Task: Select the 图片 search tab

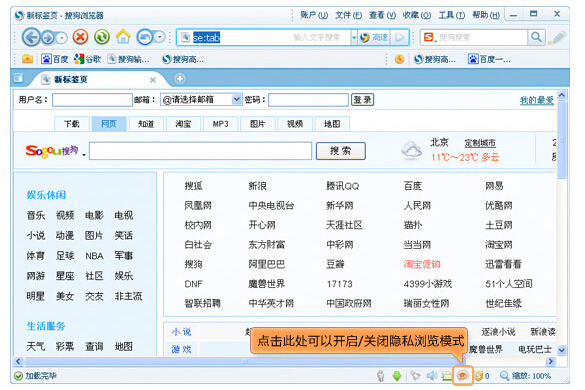Action: pos(257,124)
